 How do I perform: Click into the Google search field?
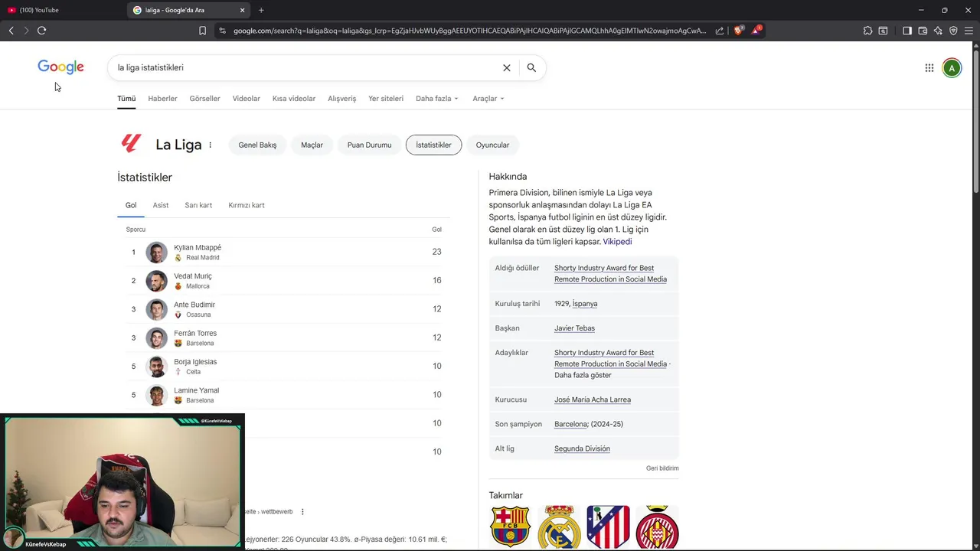tap(306, 67)
